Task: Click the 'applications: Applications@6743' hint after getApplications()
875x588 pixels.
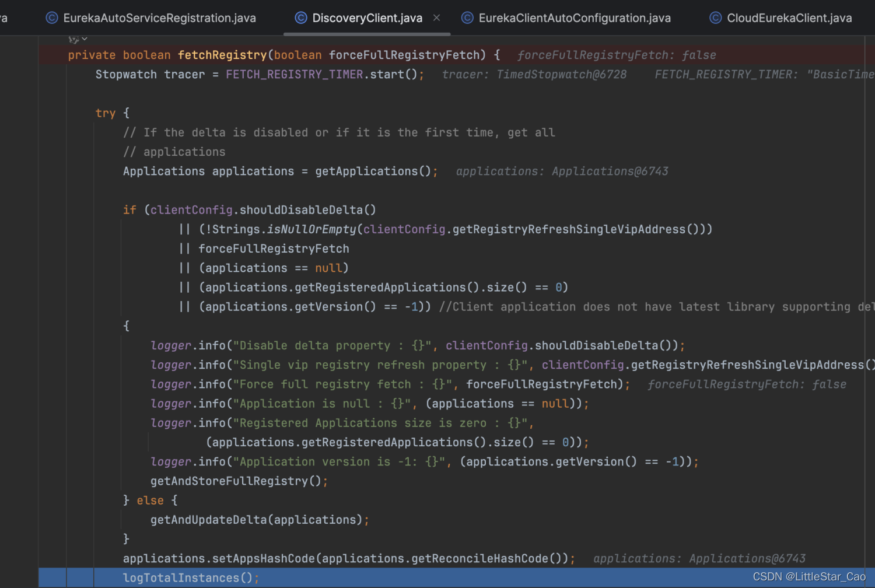Action: tap(562, 171)
